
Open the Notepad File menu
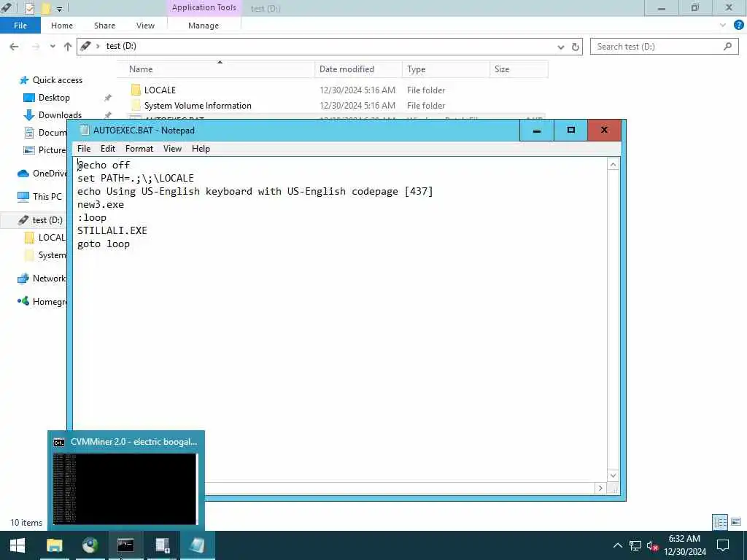point(84,149)
